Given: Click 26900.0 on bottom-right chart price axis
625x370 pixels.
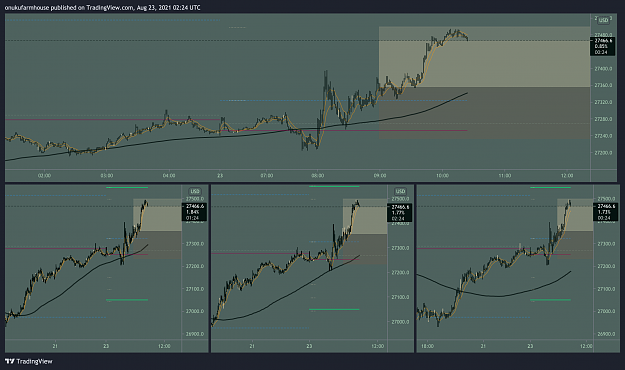Looking at the screenshot, I should (x=606, y=334).
